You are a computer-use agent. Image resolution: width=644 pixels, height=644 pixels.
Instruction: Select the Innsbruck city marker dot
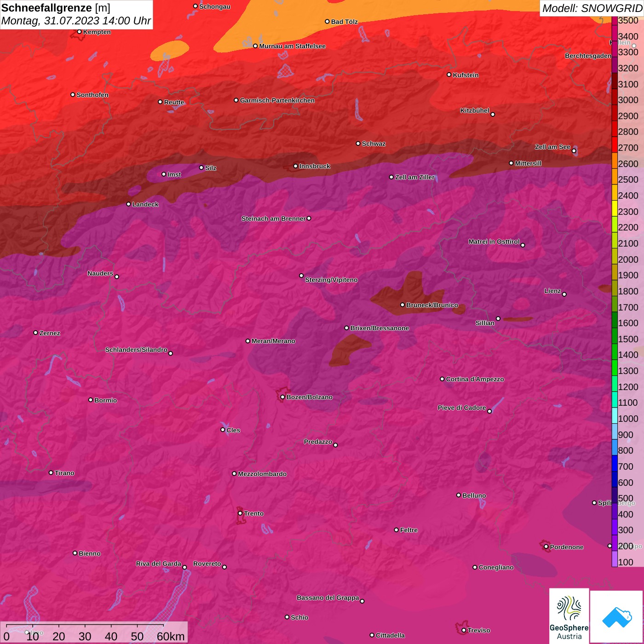[x=296, y=166]
